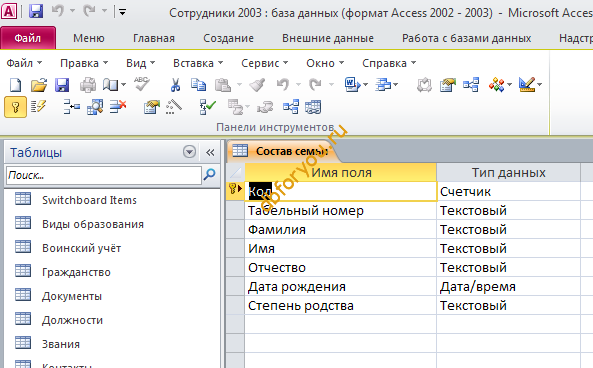Click the New Object colored diamonds icon
The width and height of the screenshot is (593, 368).
coord(497,85)
